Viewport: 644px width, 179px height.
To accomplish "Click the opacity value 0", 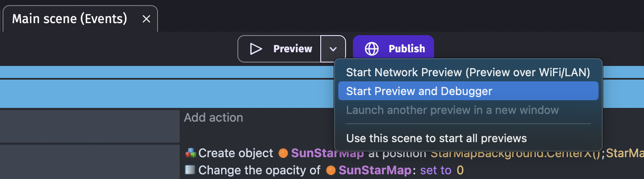I will coord(460,170).
